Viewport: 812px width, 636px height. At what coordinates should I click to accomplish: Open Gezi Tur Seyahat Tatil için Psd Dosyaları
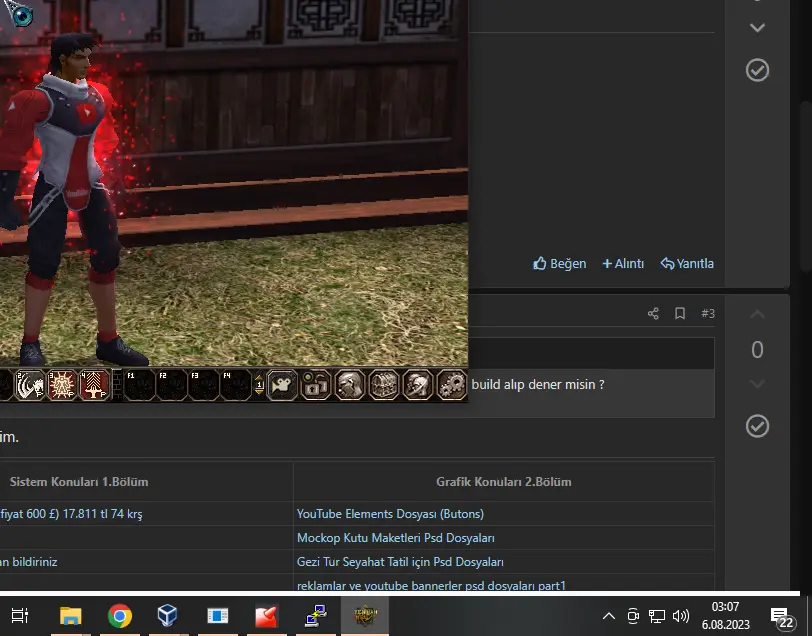point(400,562)
